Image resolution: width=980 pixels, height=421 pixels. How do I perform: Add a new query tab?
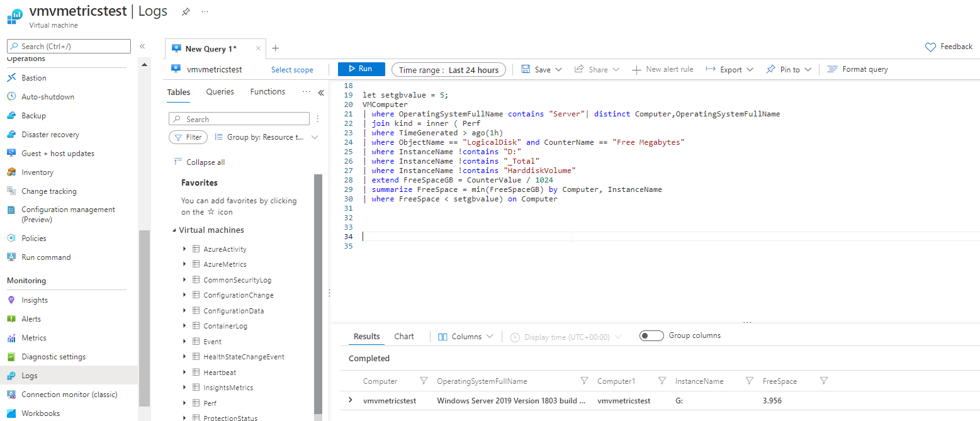pyautogui.click(x=275, y=48)
